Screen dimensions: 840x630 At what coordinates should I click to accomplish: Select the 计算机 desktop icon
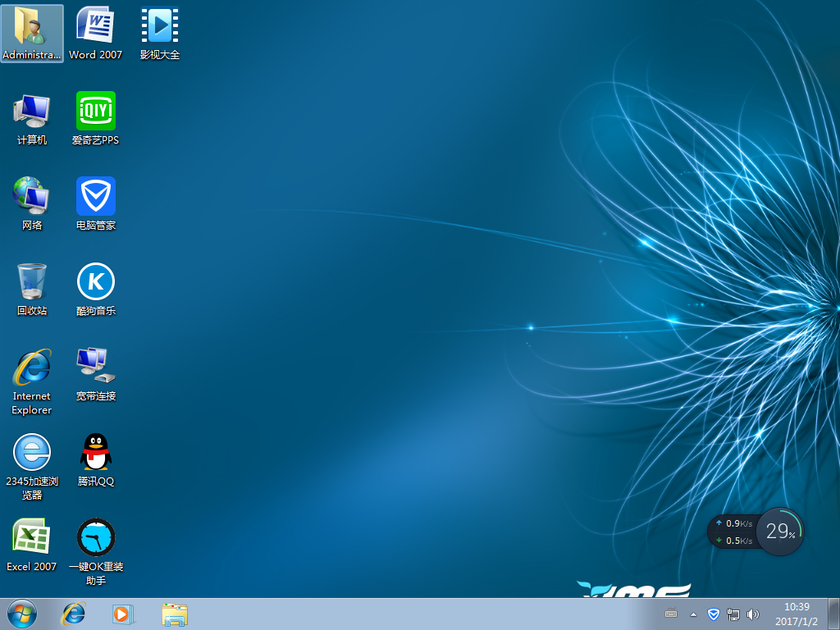click(32, 111)
